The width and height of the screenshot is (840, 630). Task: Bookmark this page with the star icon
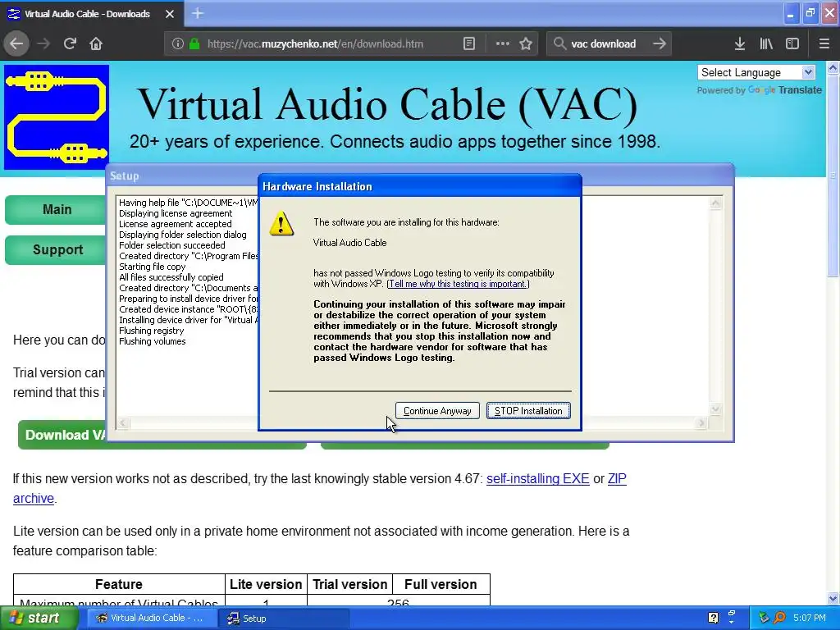(x=526, y=44)
